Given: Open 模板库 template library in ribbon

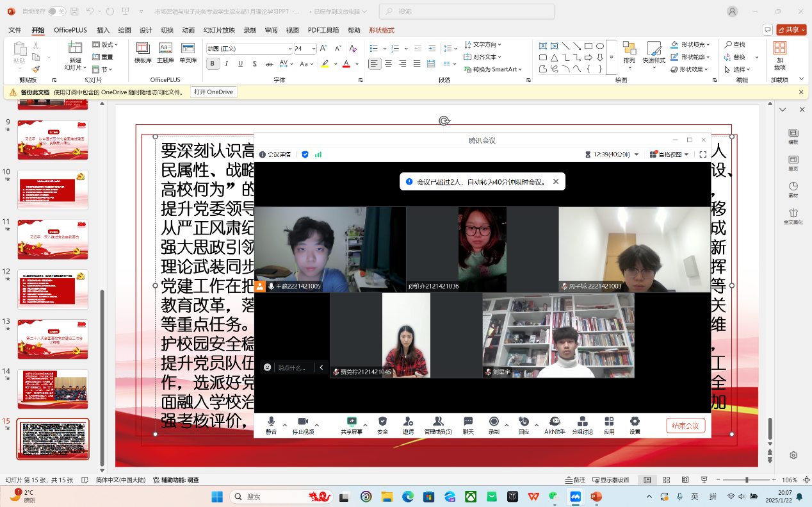Looking at the screenshot, I should coord(143,53).
